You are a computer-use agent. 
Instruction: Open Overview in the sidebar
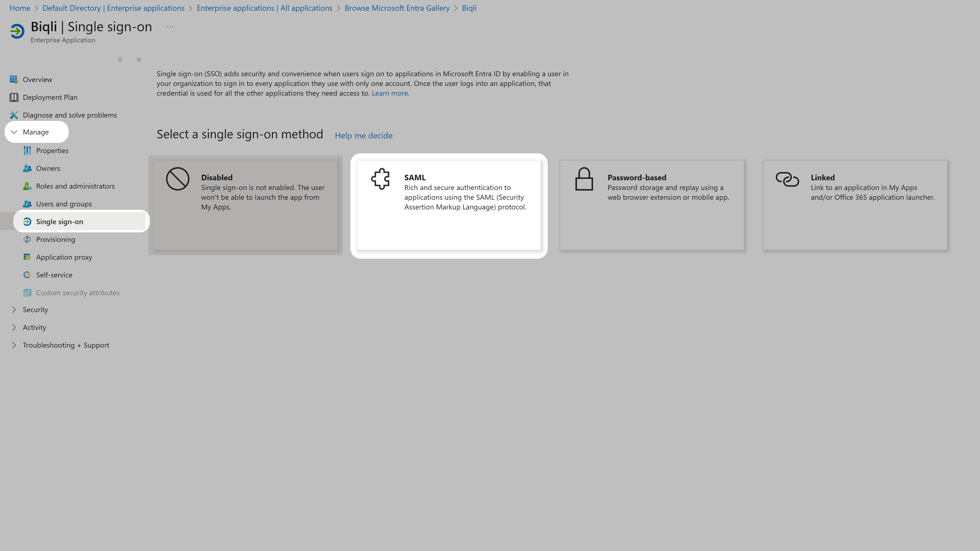pyautogui.click(x=37, y=80)
